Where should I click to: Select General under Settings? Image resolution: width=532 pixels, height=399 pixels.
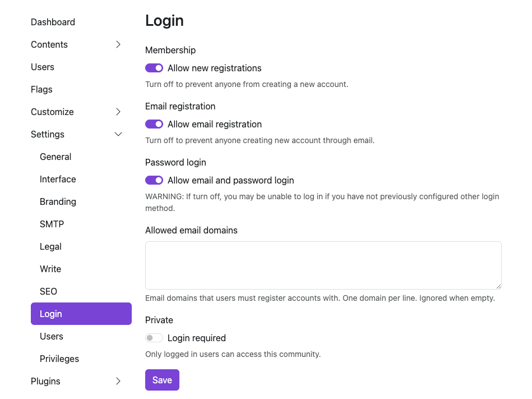[55, 157]
